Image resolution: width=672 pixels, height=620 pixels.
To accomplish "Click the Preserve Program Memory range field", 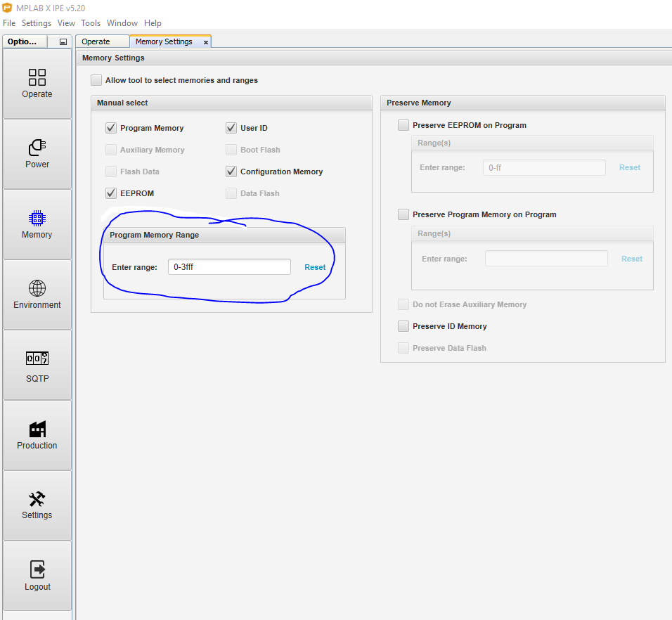I will (x=546, y=259).
